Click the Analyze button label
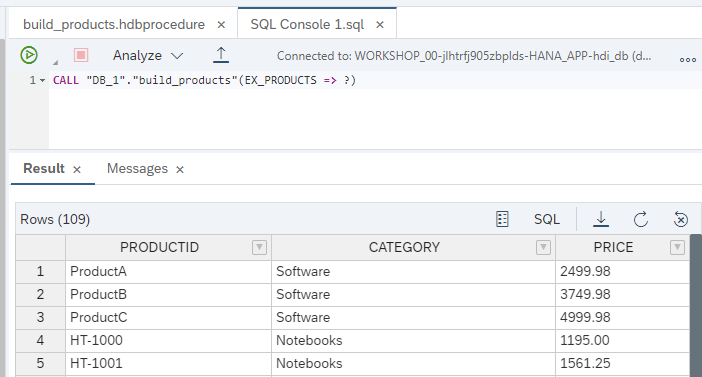The width and height of the screenshot is (702, 377). point(137,56)
